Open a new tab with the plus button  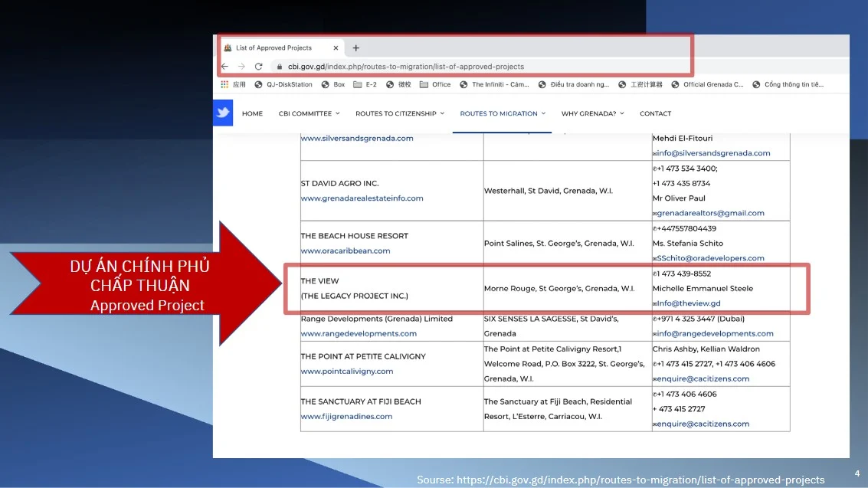click(355, 47)
